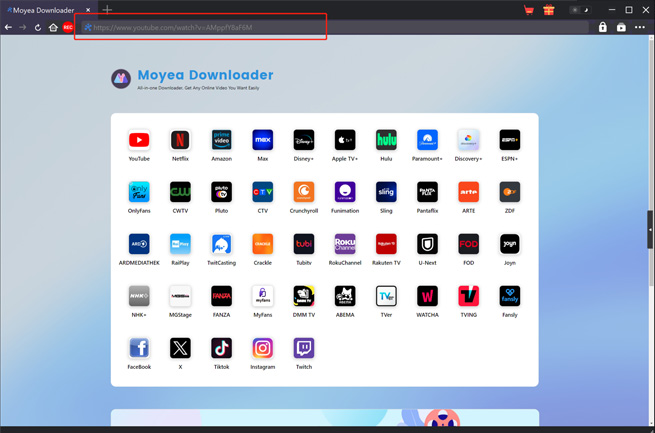
Task: Start recording with the red REC button
Action: coord(68,28)
